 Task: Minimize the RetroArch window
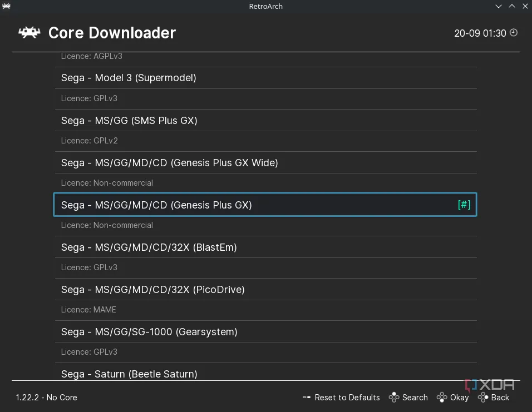click(x=499, y=6)
